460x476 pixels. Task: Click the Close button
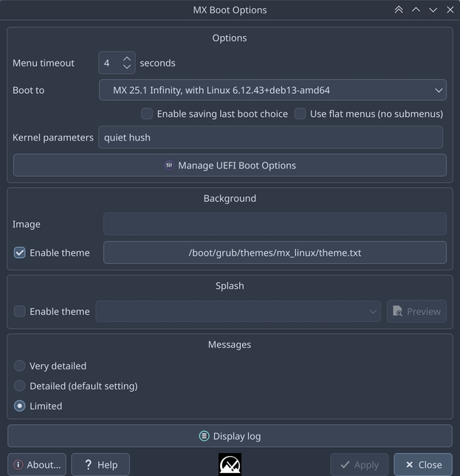tap(423, 464)
